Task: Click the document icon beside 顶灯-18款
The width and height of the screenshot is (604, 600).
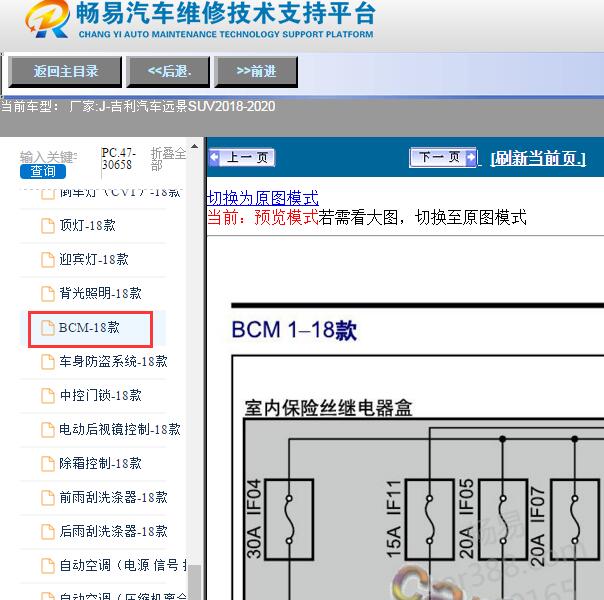Action: [x=48, y=226]
